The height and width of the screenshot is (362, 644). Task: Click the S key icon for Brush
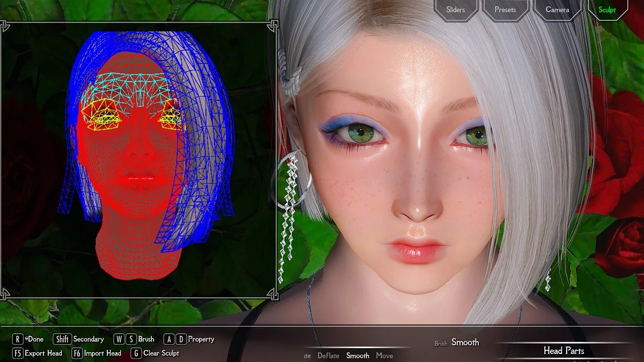point(130,339)
